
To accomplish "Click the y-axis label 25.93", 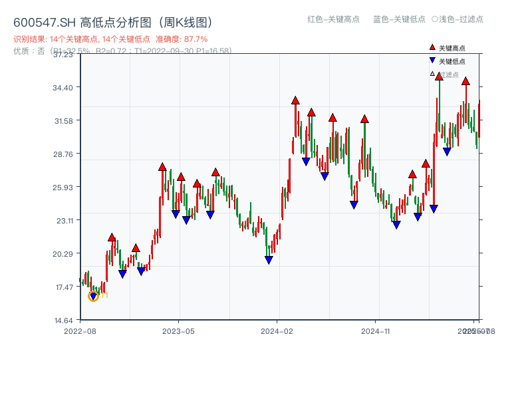I will point(63,188).
